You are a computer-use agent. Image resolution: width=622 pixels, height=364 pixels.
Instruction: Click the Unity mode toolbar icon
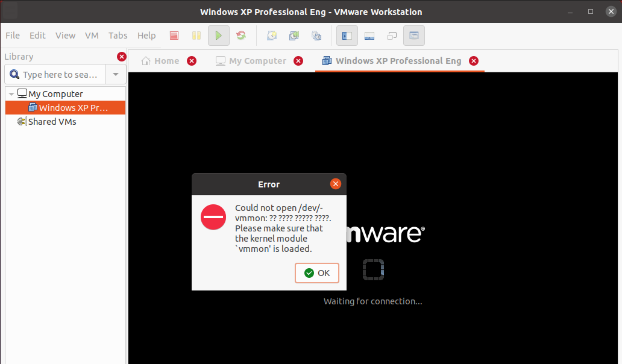click(x=392, y=36)
